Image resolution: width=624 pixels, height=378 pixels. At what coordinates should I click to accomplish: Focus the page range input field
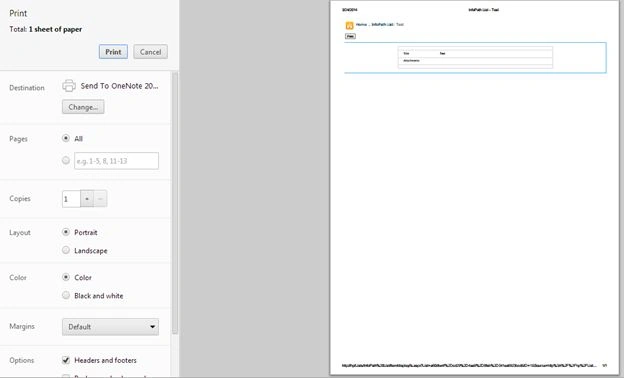[116, 161]
